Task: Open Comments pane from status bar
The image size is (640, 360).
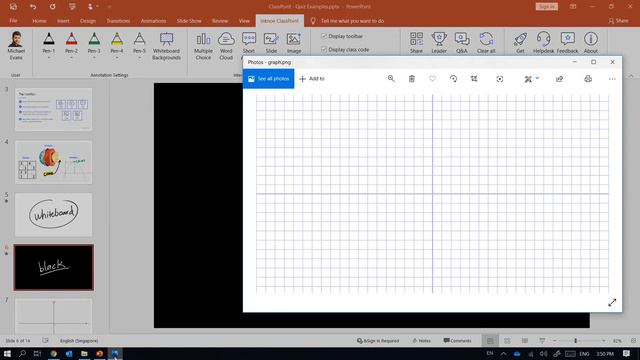Action: point(457,340)
